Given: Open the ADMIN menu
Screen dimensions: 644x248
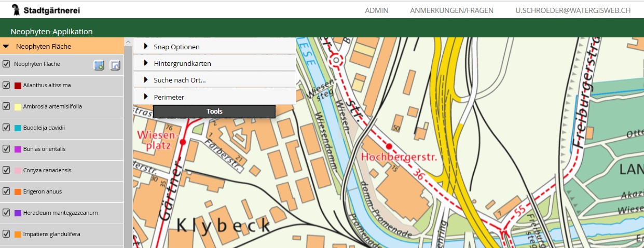Looking at the screenshot, I should tap(377, 10).
